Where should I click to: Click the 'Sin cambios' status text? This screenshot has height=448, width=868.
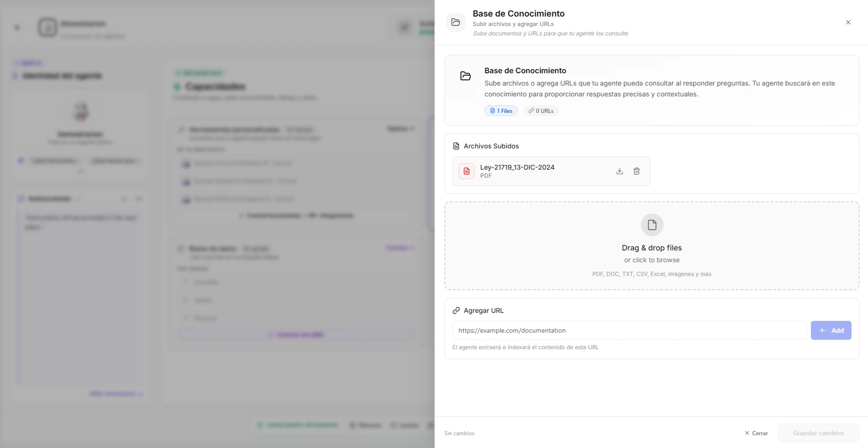pyautogui.click(x=459, y=433)
